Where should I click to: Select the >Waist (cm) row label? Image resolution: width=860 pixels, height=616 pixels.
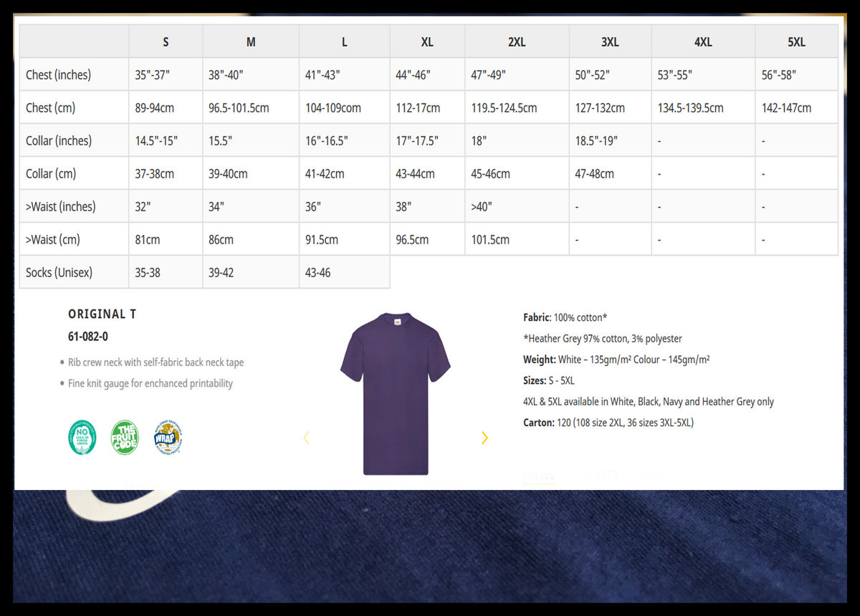tap(52, 239)
